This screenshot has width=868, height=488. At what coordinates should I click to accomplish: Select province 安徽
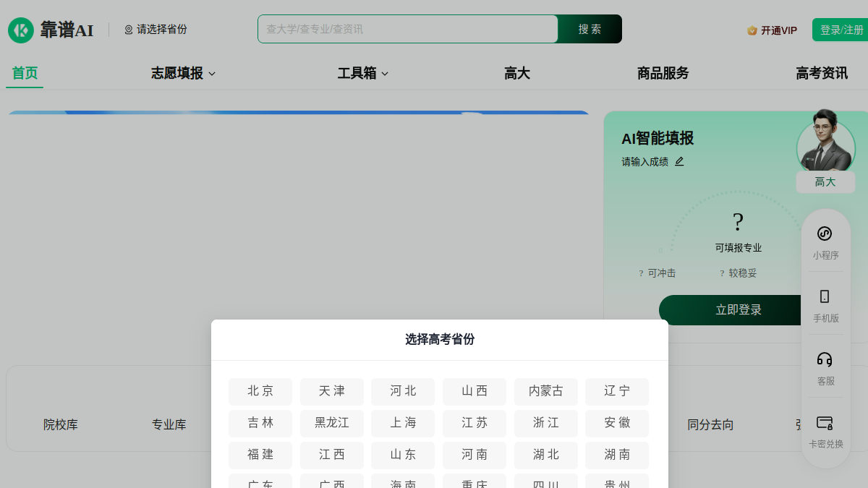617,423
